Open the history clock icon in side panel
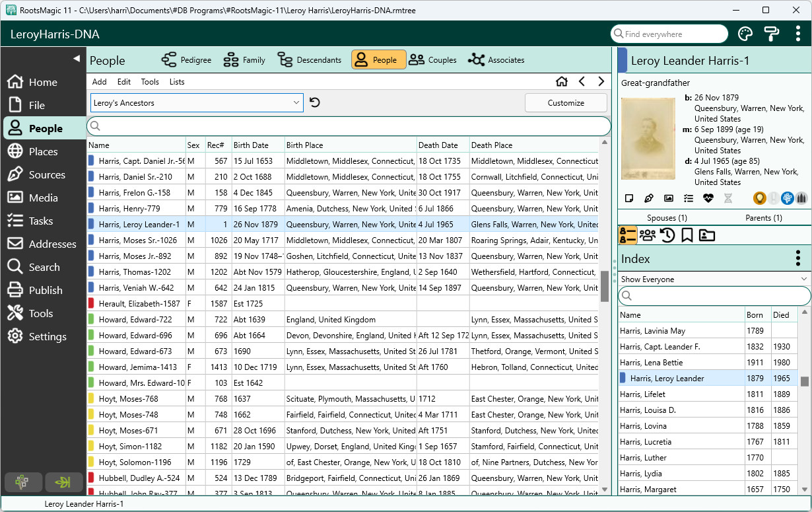The image size is (812, 512). coord(667,235)
